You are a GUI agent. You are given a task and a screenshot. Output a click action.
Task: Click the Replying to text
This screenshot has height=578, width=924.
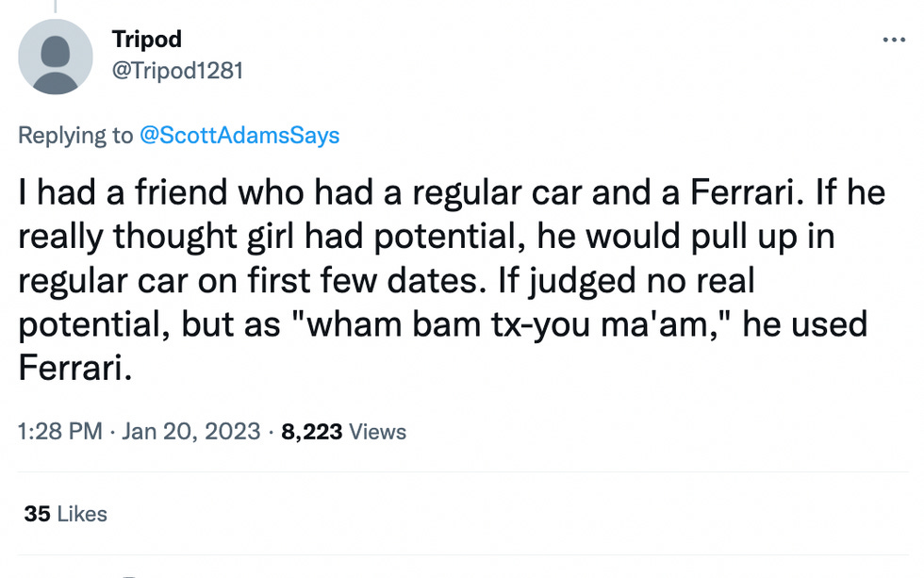click(75, 136)
